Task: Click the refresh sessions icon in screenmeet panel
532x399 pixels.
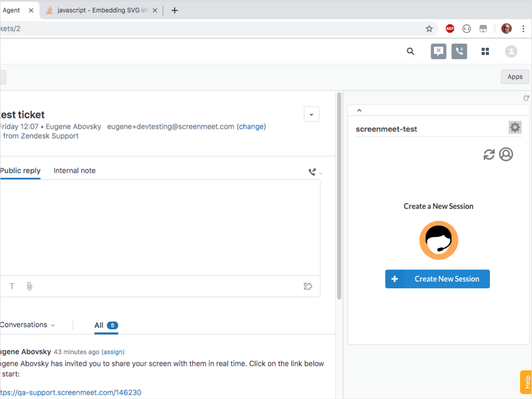Action: 488,154
